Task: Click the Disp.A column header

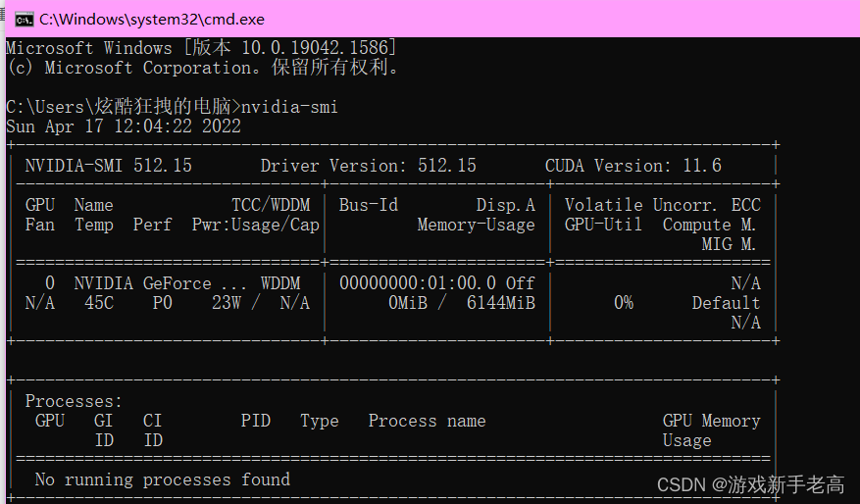Action: coord(505,205)
